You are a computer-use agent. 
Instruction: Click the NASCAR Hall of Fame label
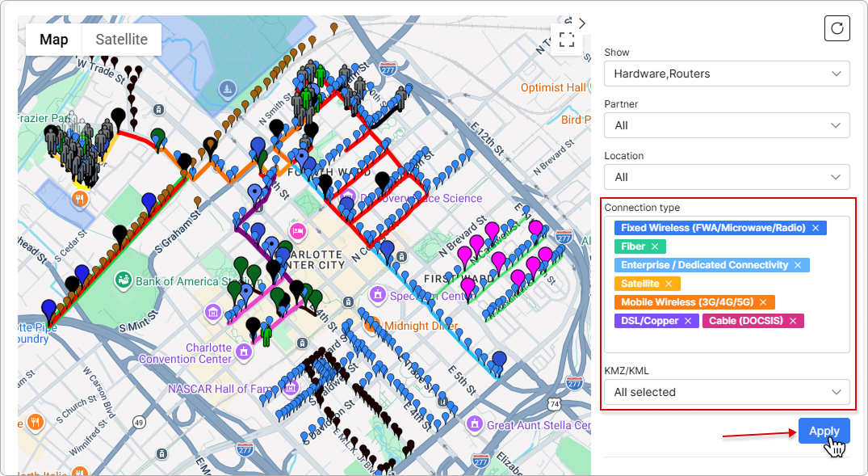[x=220, y=389]
